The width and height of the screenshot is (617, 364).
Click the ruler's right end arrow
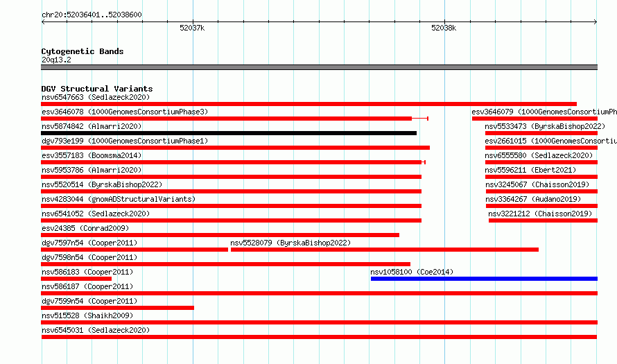point(596,21)
